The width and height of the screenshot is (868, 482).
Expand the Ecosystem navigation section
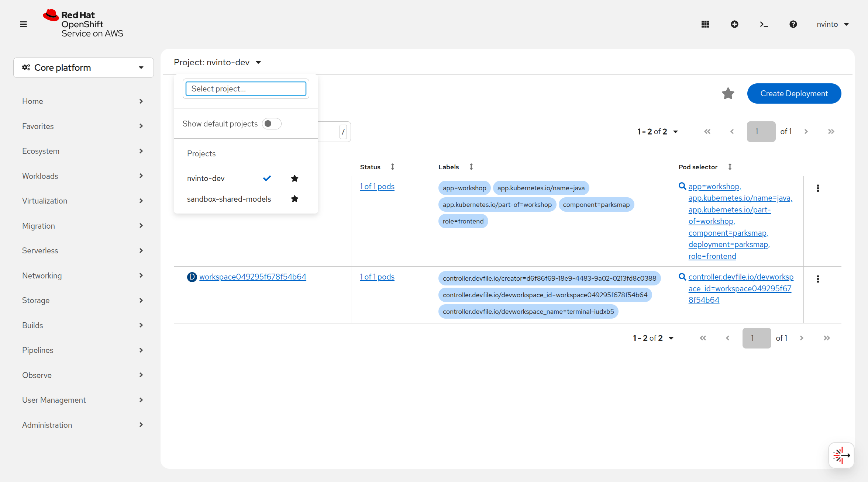click(x=83, y=151)
